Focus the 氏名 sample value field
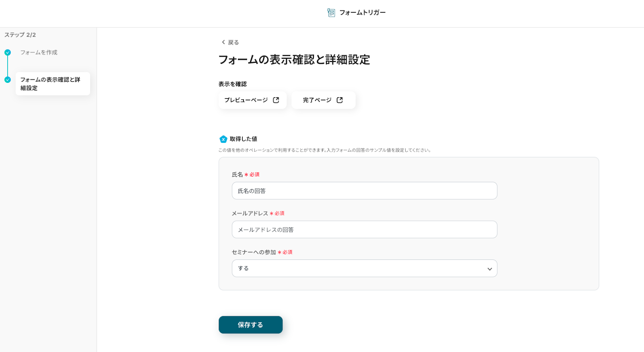Image resolution: width=644 pixels, height=352 pixels. [364, 191]
